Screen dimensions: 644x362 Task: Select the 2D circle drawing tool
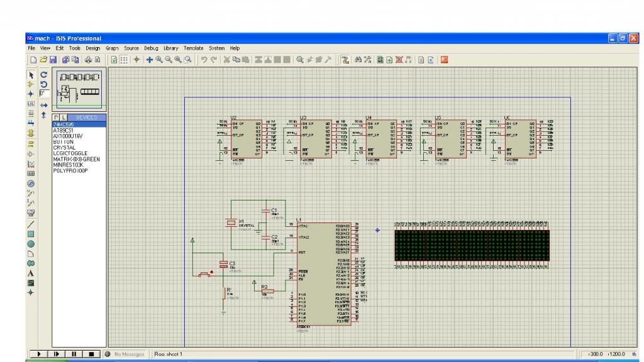pyautogui.click(x=31, y=244)
